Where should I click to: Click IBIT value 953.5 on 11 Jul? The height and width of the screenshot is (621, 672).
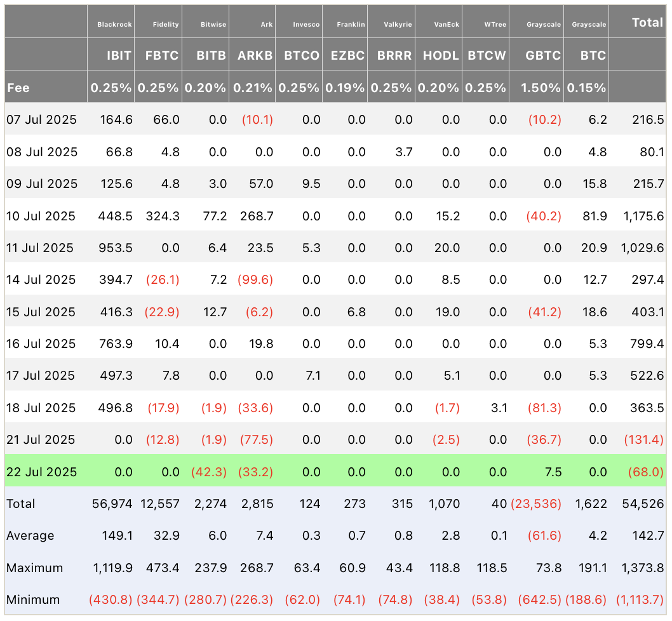(x=116, y=248)
